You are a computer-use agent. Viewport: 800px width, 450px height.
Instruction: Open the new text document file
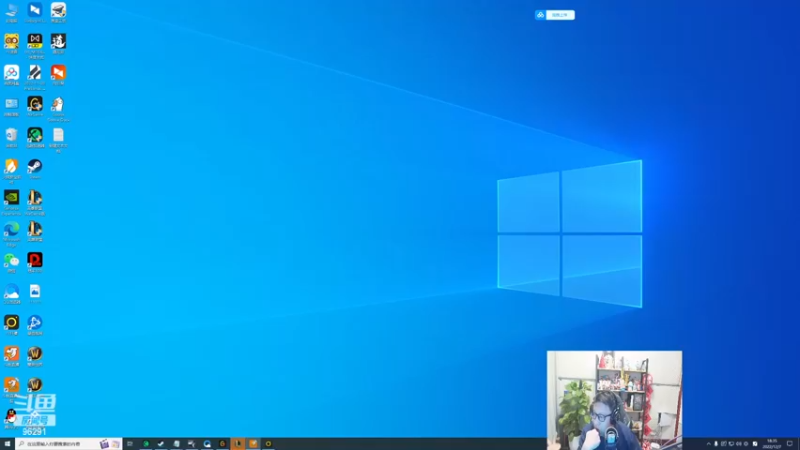point(58,140)
